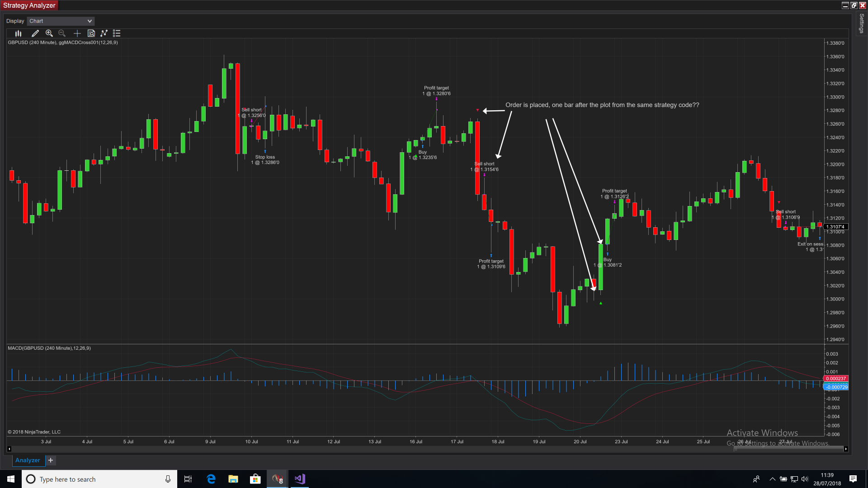This screenshot has height=488, width=868.
Task: Expand the Display Chart dropdown
Action: pos(61,21)
